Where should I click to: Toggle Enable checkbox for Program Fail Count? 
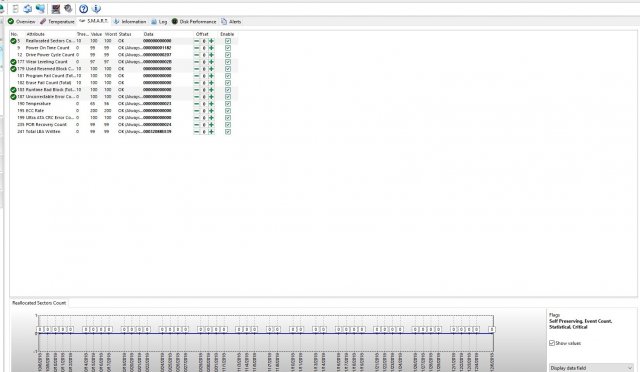(x=228, y=76)
